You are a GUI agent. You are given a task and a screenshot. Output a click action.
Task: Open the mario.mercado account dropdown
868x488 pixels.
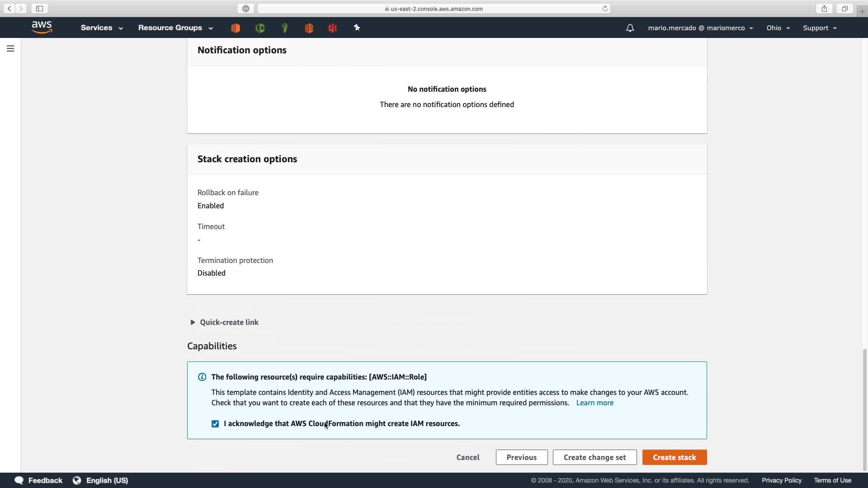point(700,28)
